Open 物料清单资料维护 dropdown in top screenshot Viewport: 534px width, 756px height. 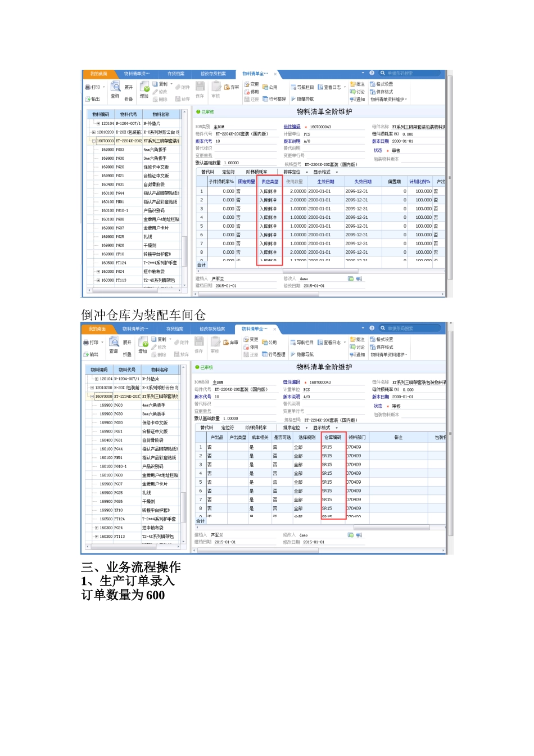click(x=389, y=100)
